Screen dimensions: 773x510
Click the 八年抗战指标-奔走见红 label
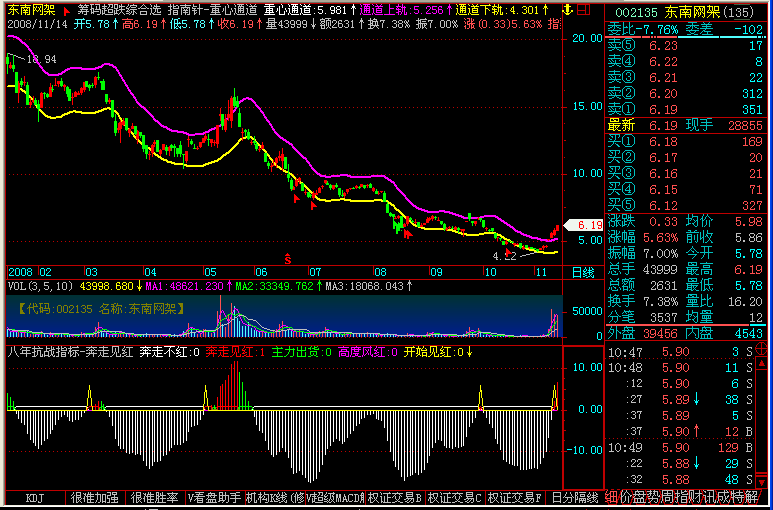pos(70,352)
